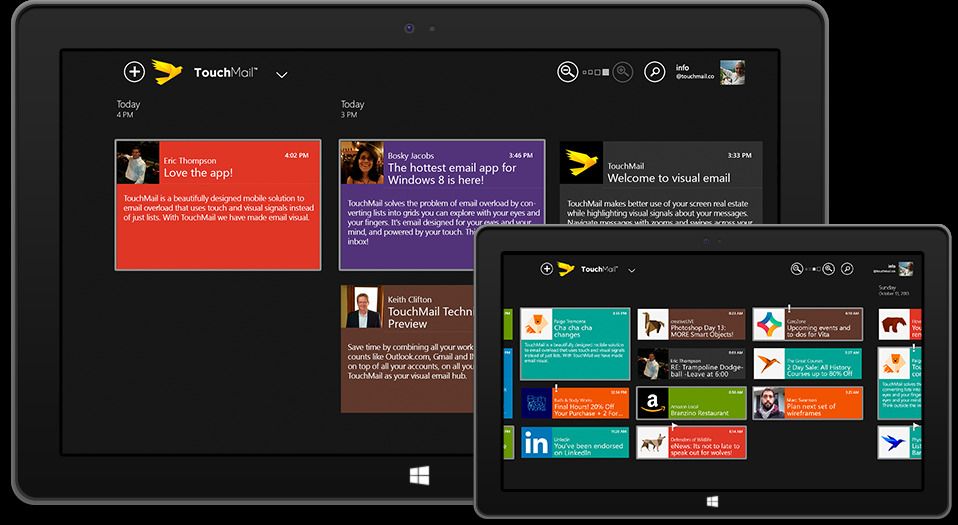Open the info@touchmail.co account avatar on large tablet
This screenshot has width=958, height=525.
[732, 72]
